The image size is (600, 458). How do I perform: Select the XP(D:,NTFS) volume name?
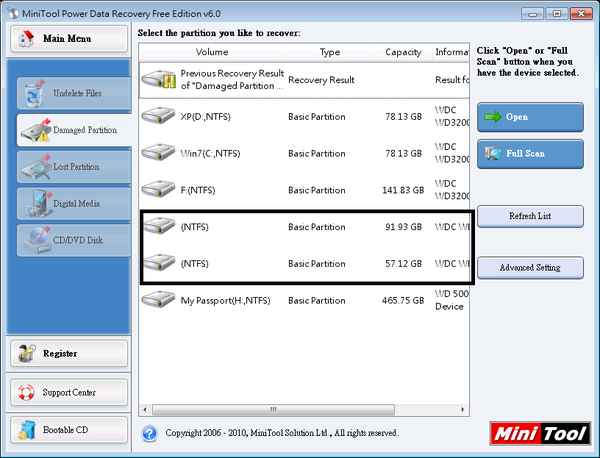point(205,117)
